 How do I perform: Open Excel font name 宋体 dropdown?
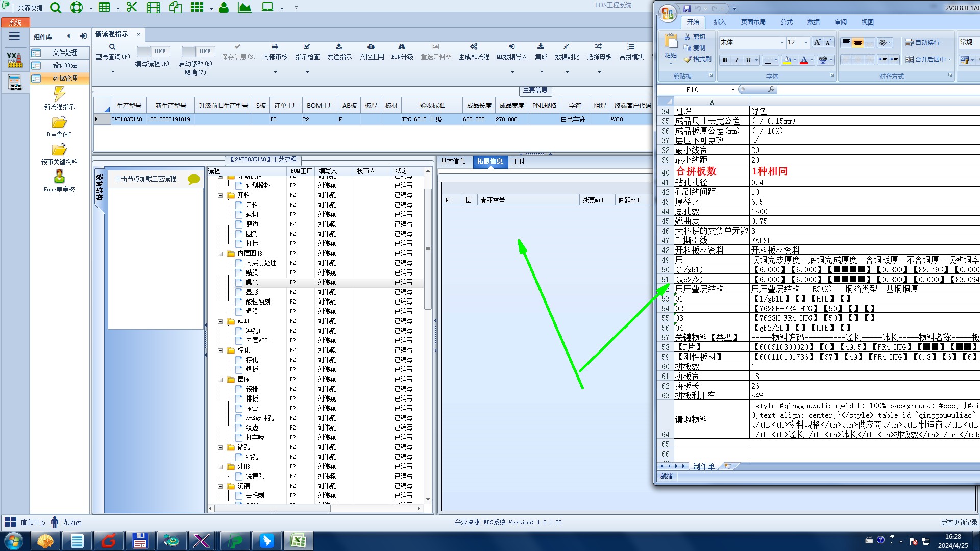[x=781, y=42]
